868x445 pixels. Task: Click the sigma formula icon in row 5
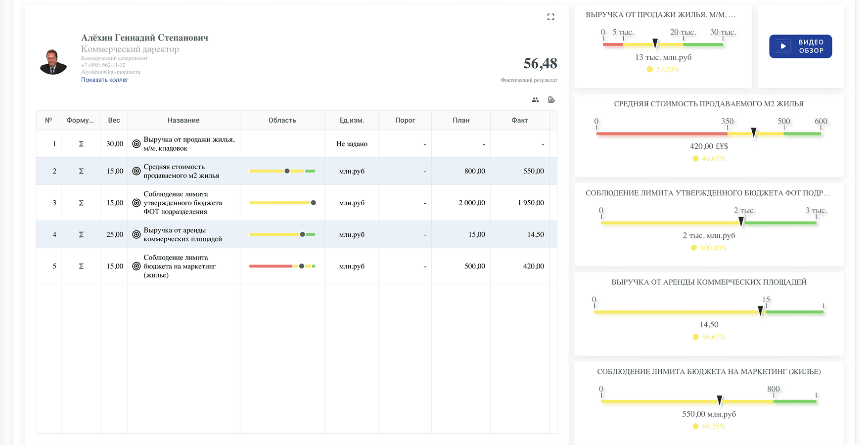coord(81,266)
